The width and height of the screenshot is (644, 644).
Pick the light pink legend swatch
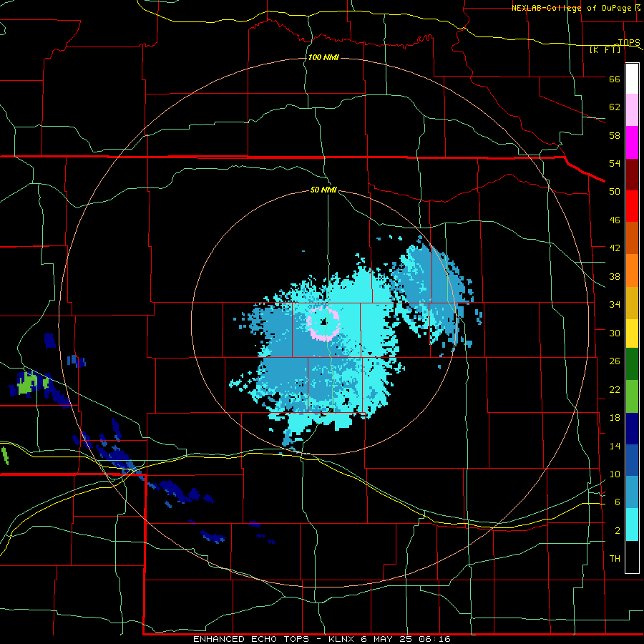click(x=632, y=110)
